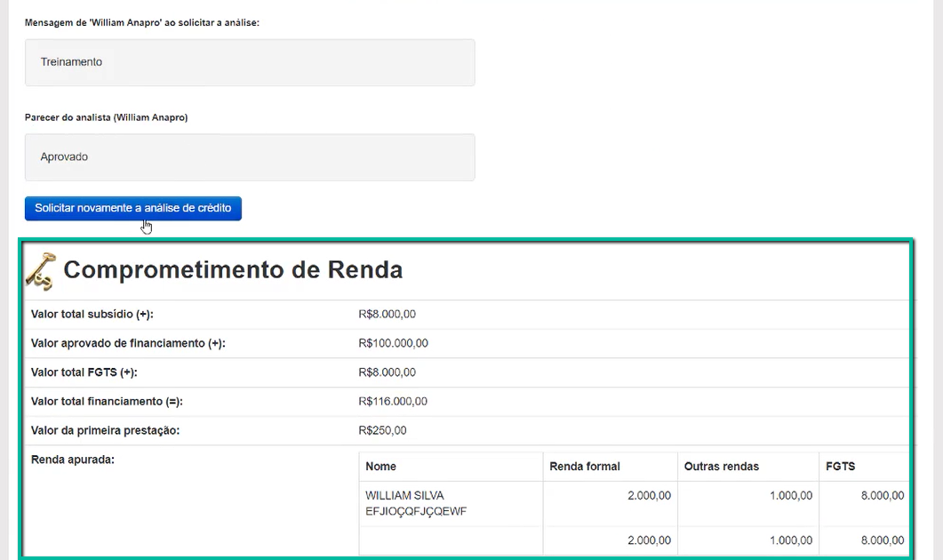Click the Renda apurada label
This screenshot has height=560, width=943.
coord(73,460)
